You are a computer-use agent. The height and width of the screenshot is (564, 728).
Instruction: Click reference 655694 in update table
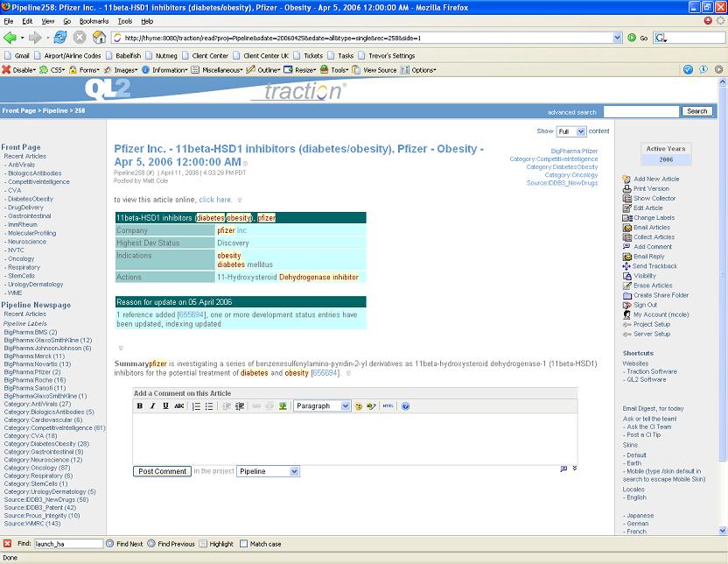191,314
